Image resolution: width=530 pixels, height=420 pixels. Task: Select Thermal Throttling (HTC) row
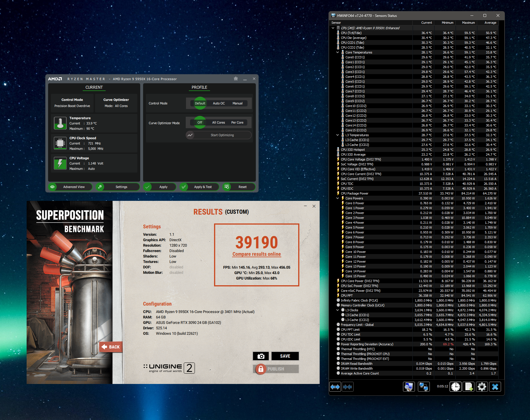click(414, 349)
